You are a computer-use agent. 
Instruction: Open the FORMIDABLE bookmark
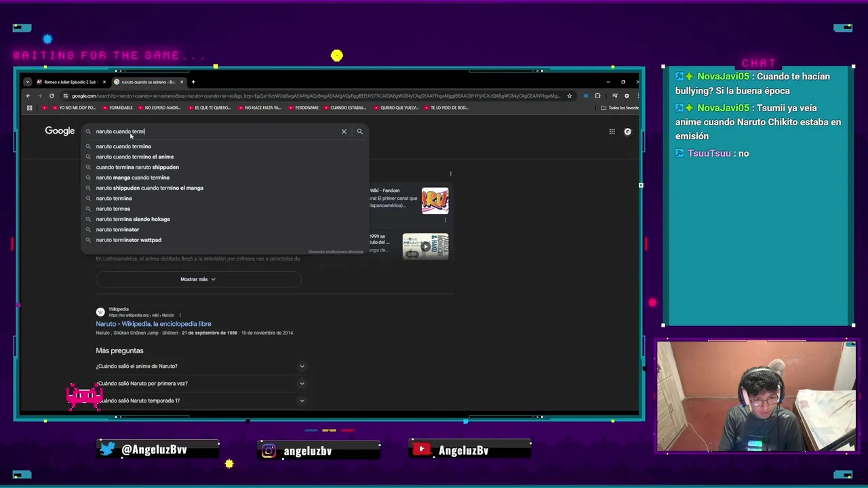pyautogui.click(x=117, y=108)
